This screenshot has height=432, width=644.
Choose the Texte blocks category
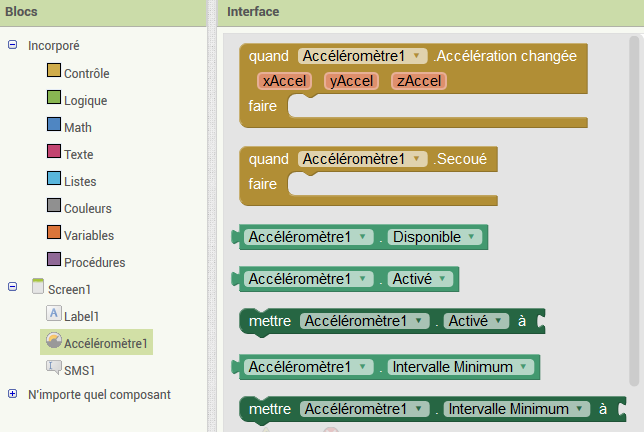click(x=70, y=154)
